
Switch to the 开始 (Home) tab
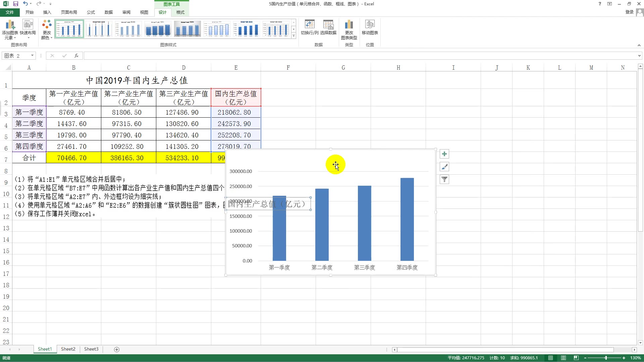click(x=30, y=12)
